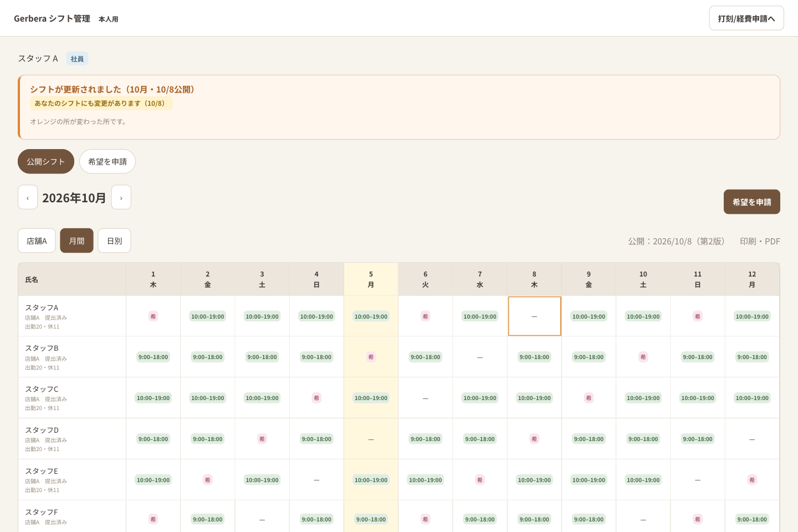
Task: Switch to the 日別 view tab
Action: click(x=115, y=241)
